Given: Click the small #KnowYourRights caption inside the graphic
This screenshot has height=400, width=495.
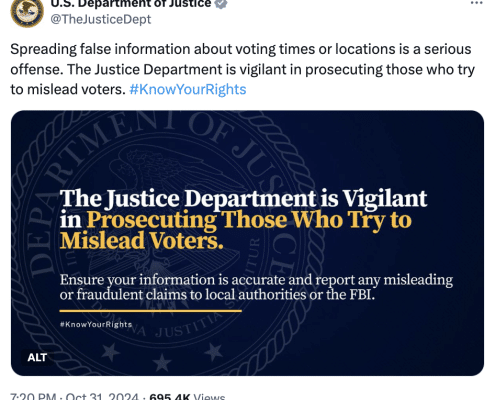Looking at the screenshot, I should (x=96, y=324).
